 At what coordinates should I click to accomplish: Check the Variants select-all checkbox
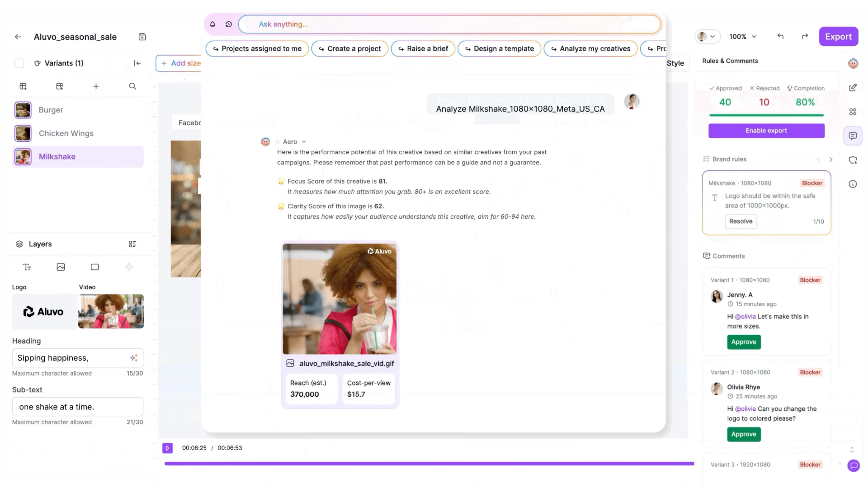pos(19,63)
